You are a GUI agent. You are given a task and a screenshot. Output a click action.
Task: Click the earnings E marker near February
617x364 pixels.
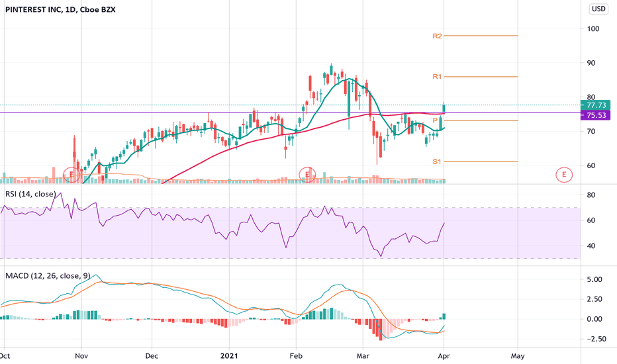(x=307, y=174)
